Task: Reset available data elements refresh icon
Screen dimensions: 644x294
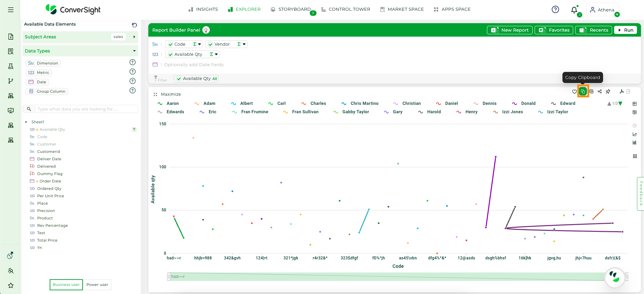Action: 134,25
